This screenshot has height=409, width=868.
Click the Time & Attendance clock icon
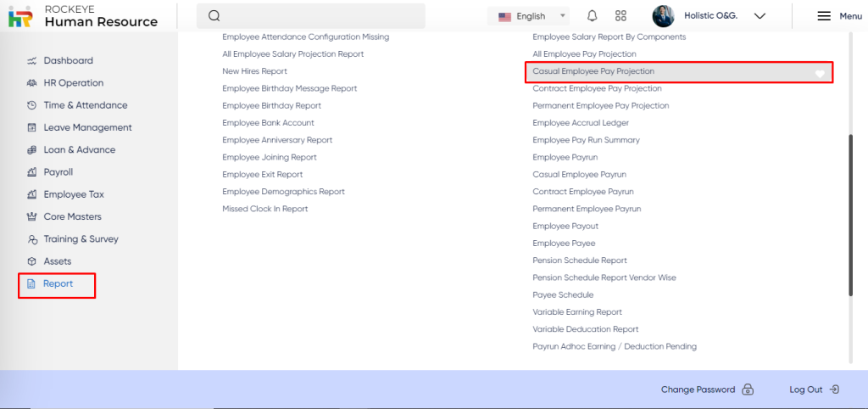pyautogui.click(x=32, y=105)
